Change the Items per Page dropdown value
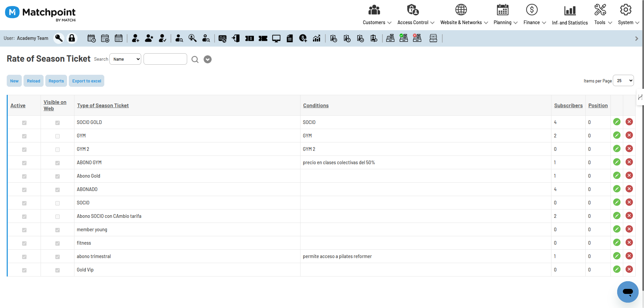Viewport: 644px width, 308px height. tap(623, 80)
